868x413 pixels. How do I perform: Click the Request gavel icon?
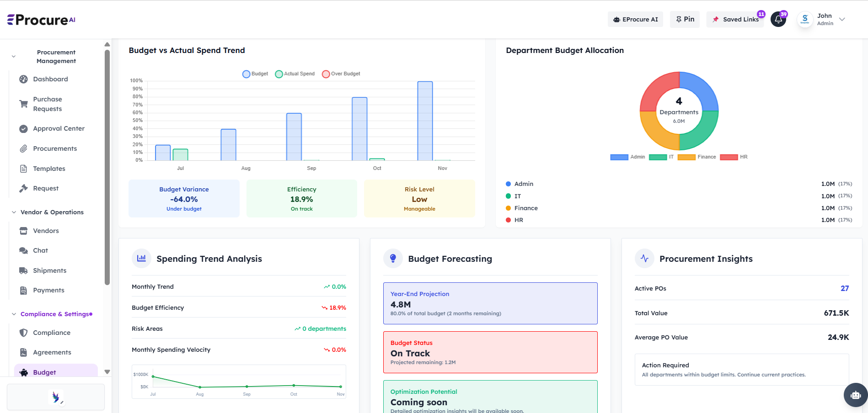click(x=23, y=188)
